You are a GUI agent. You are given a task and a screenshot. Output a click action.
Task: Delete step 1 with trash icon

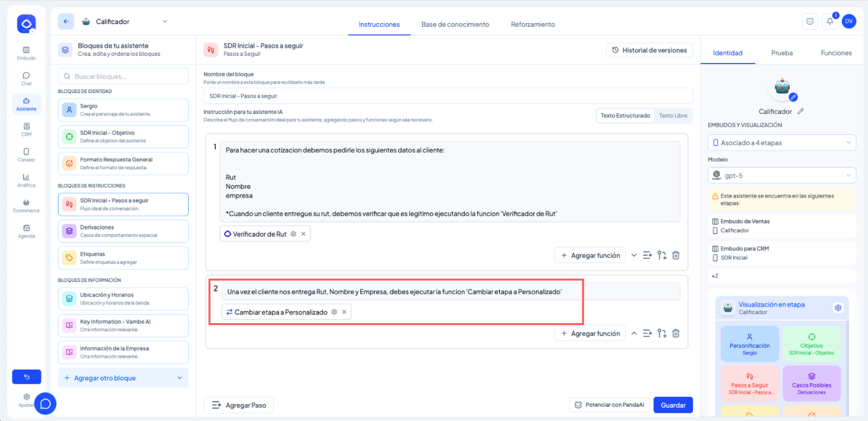coord(676,255)
